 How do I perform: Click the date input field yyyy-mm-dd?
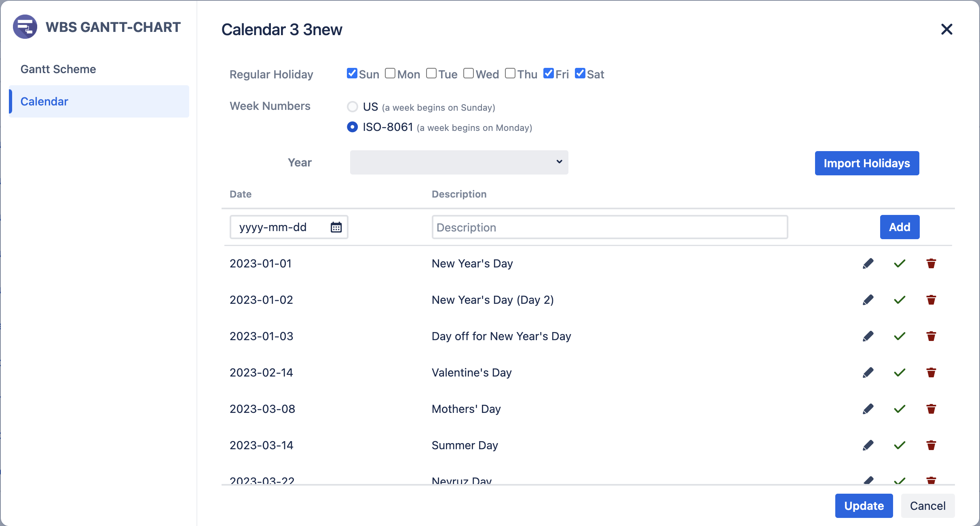click(x=288, y=227)
